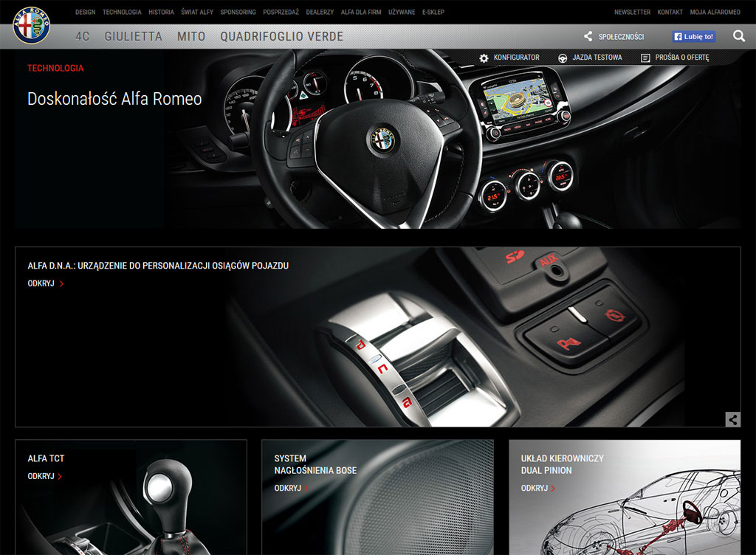Open the Posprzedaż menu item
The width and height of the screenshot is (756, 555).
point(281,12)
